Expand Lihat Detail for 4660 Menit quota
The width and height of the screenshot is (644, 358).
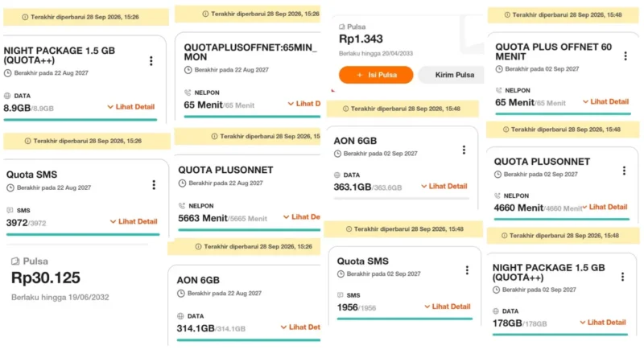pyautogui.click(x=605, y=207)
